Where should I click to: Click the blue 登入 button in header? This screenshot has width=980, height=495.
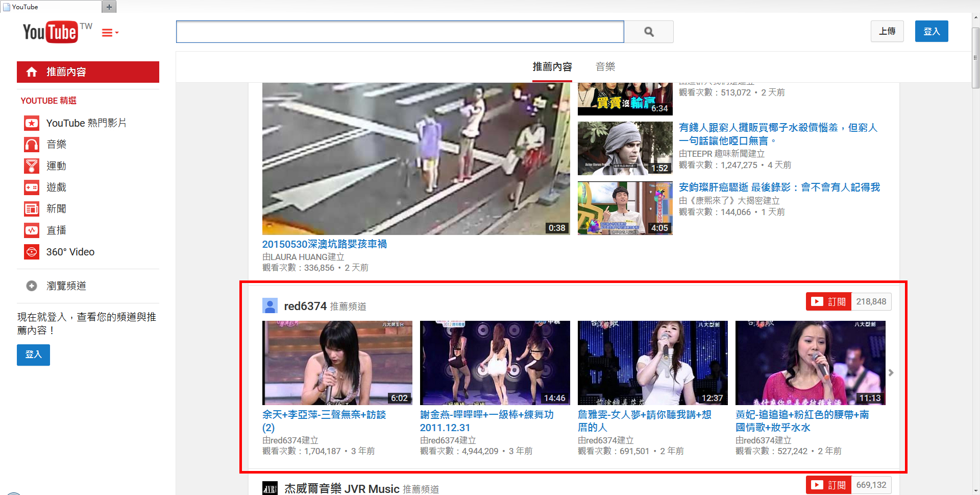click(x=932, y=31)
